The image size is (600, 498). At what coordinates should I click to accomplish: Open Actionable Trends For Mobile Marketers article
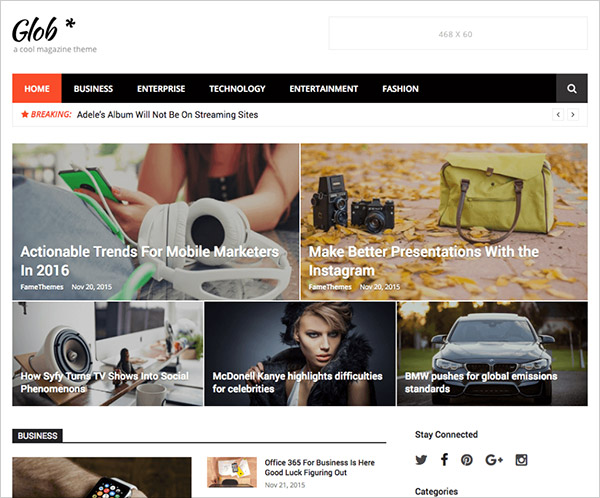pyautogui.click(x=150, y=261)
